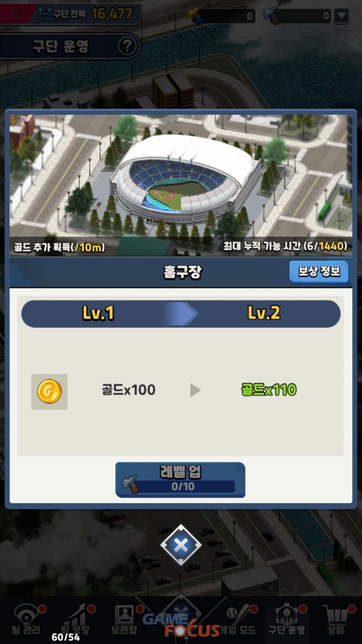Close the popup with the X diamond

pos(180,545)
